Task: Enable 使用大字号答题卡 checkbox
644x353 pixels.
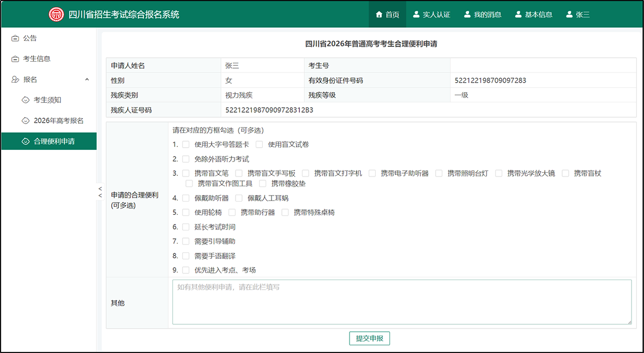Action: pos(185,144)
